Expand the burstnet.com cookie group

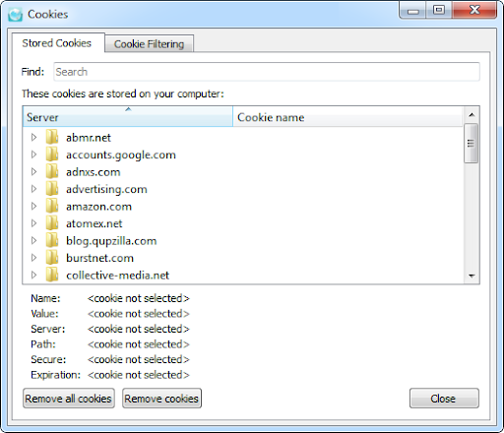click(33, 258)
